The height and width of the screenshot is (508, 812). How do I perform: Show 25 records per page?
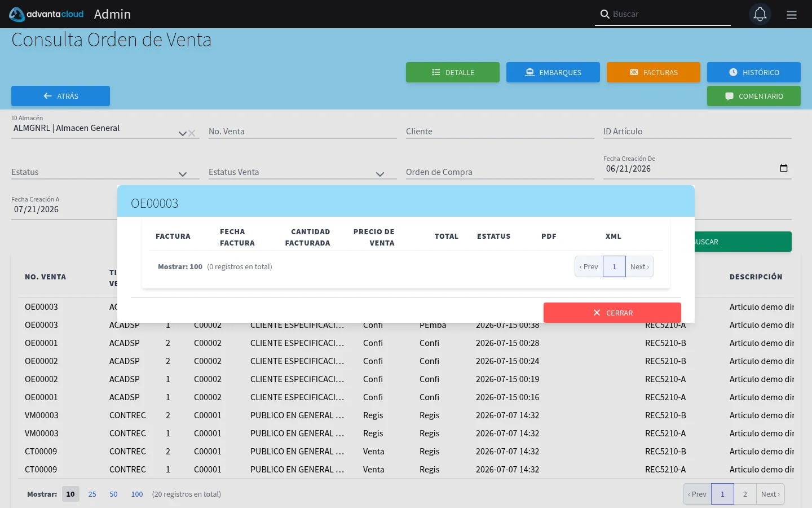point(92,494)
